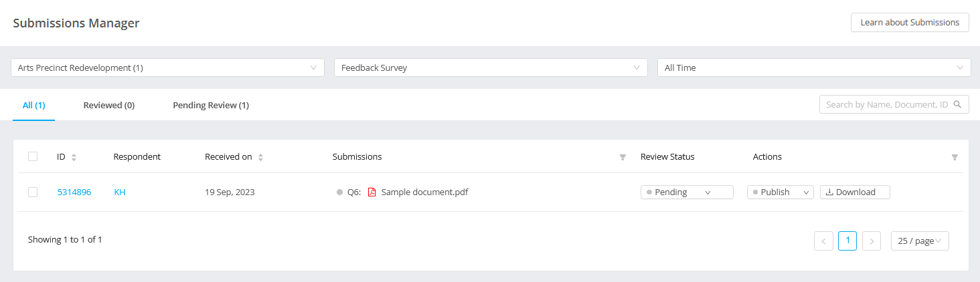The height and width of the screenshot is (282, 980).
Task: Switch to the Reviewed (0) tab
Action: 109,105
